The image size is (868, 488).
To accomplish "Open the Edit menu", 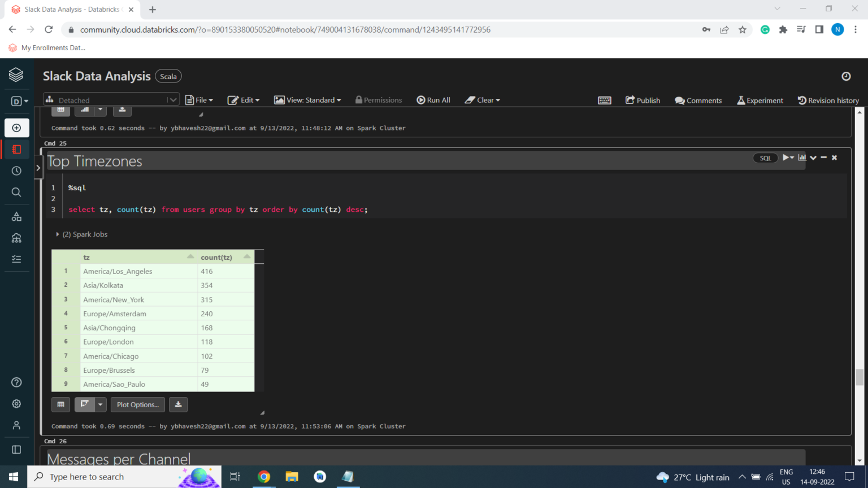I will [x=244, y=100].
